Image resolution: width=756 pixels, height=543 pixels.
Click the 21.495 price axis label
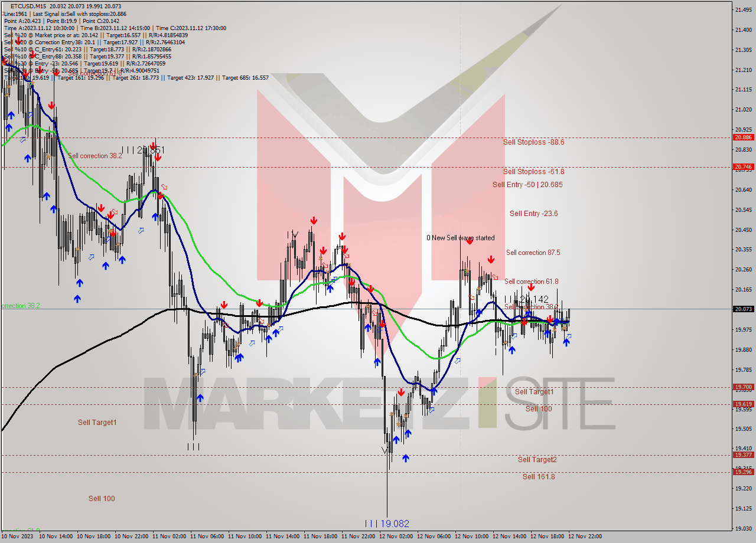click(743, 9)
